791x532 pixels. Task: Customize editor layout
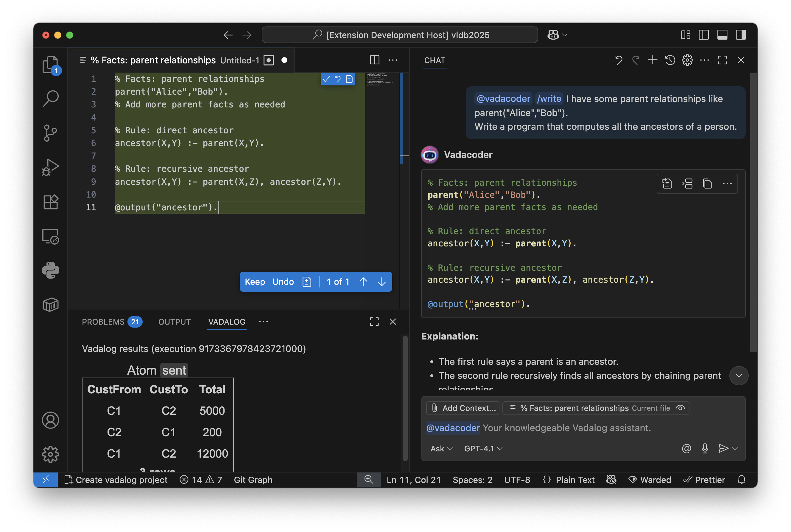coord(685,35)
